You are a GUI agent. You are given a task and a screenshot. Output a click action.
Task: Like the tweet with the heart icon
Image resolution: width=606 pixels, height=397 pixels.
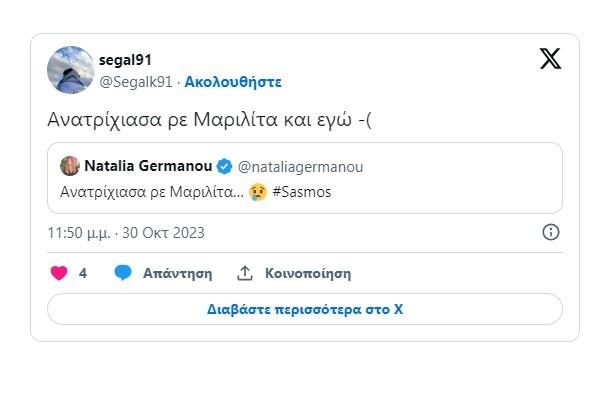tap(59, 273)
